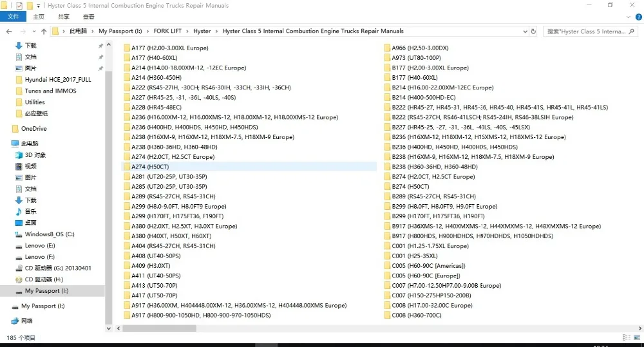Select folder icon of B274 (H50CT)
This screenshot has height=347, width=644.
(387, 187)
